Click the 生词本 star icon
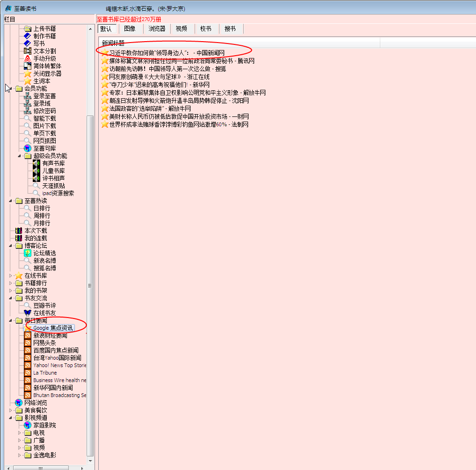476x470 pixels. point(28,81)
